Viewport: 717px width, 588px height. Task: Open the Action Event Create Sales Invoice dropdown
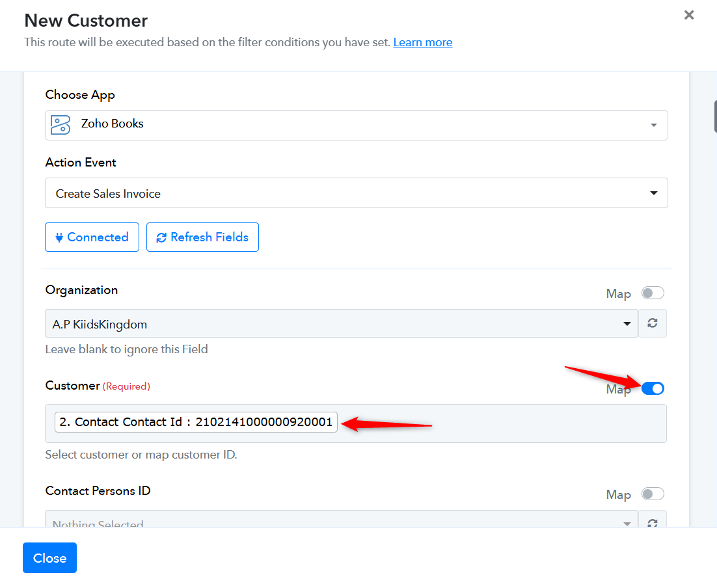coord(356,193)
